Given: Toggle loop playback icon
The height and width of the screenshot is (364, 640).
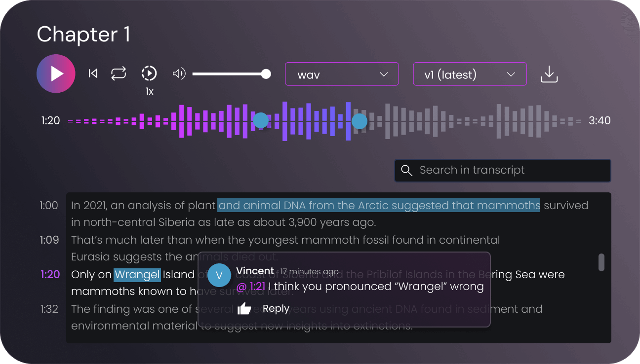Looking at the screenshot, I should (x=119, y=73).
